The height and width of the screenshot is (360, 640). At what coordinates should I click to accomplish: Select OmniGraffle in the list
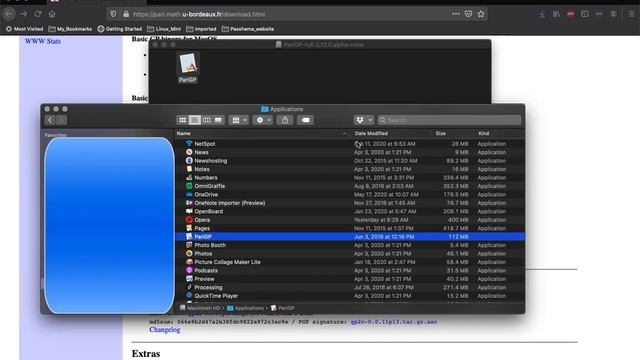[x=350, y=186]
